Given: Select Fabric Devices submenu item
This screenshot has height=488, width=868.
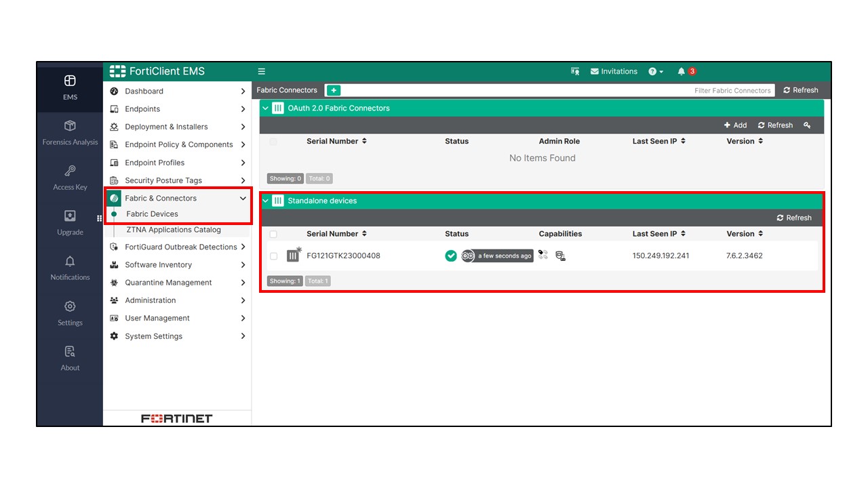Looking at the screenshot, I should click(153, 214).
